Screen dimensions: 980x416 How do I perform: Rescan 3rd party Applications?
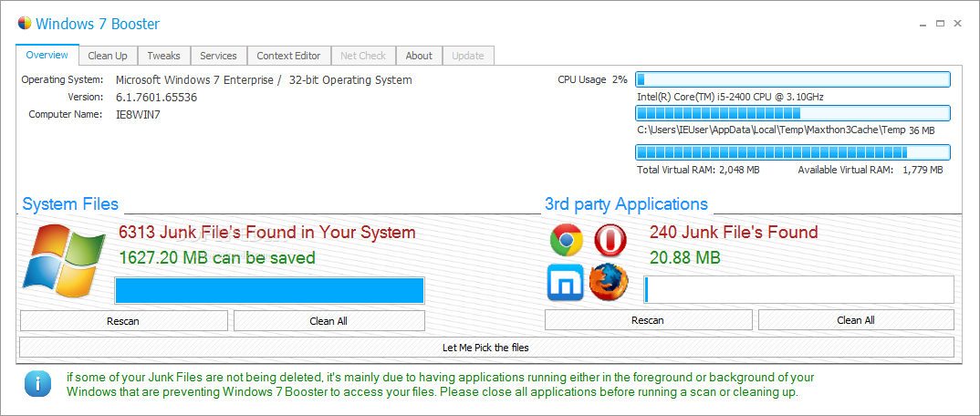(648, 320)
